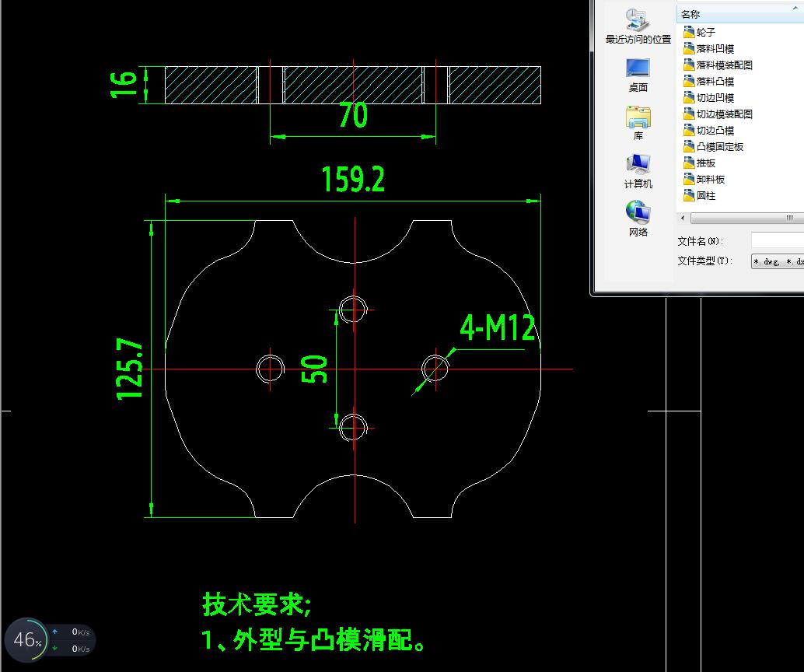Image resolution: width=804 pixels, height=672 pixels.
Task: Open the 轮子 file in the list
Action: coord(700,33)
